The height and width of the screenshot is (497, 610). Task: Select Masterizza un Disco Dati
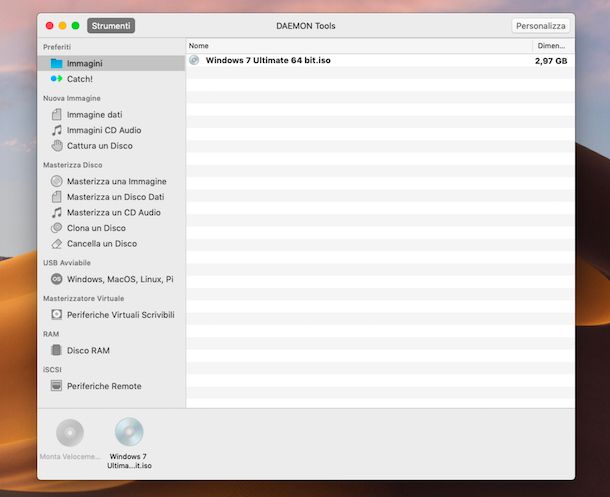[115, 197]
